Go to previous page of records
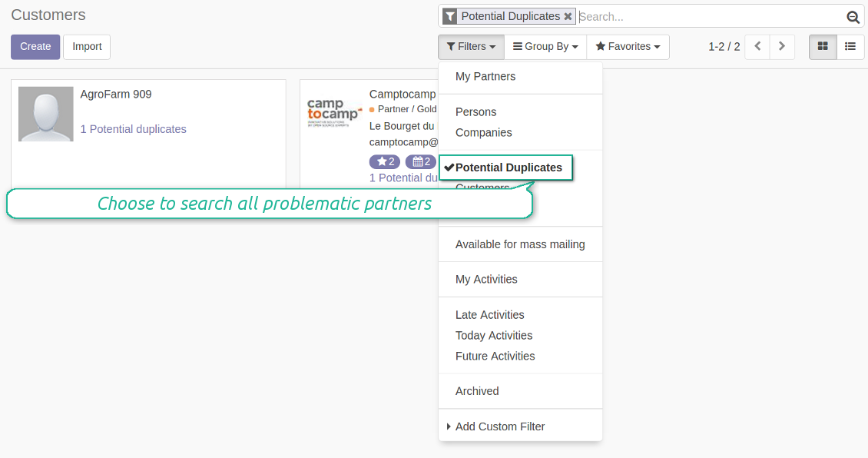Screen dimensions: 868x458 point(757,47)
